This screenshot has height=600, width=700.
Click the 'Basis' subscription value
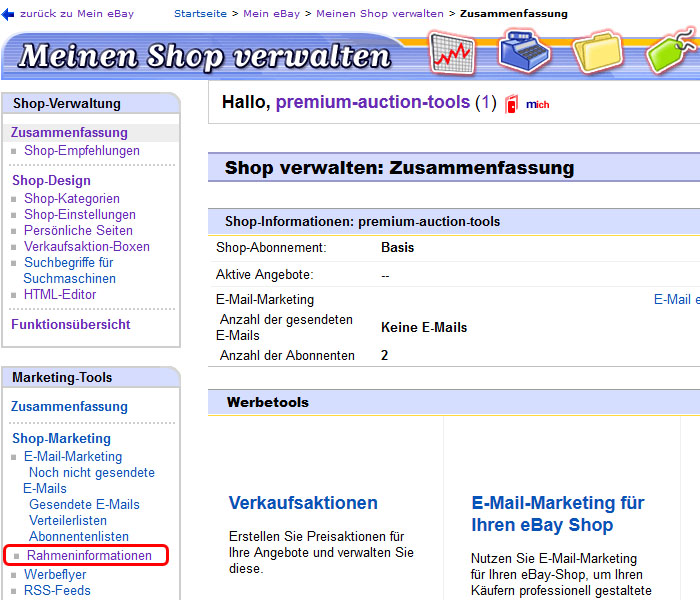[397, 247]
